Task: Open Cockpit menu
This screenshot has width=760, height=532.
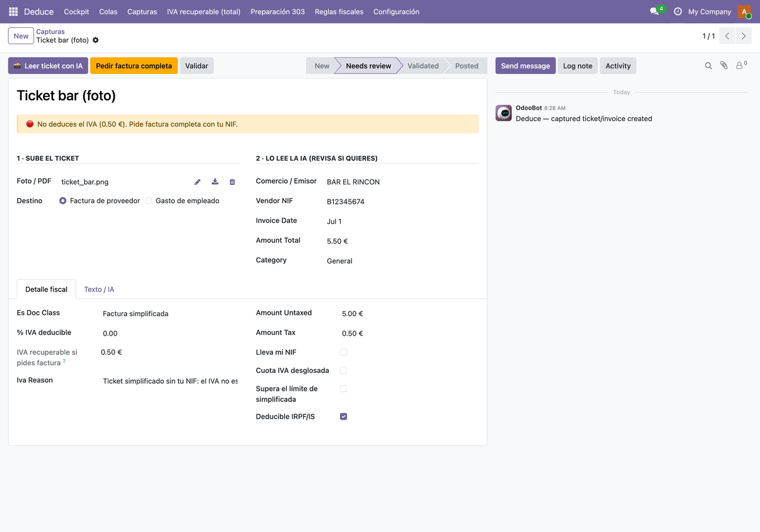Action: click(77, 11)
